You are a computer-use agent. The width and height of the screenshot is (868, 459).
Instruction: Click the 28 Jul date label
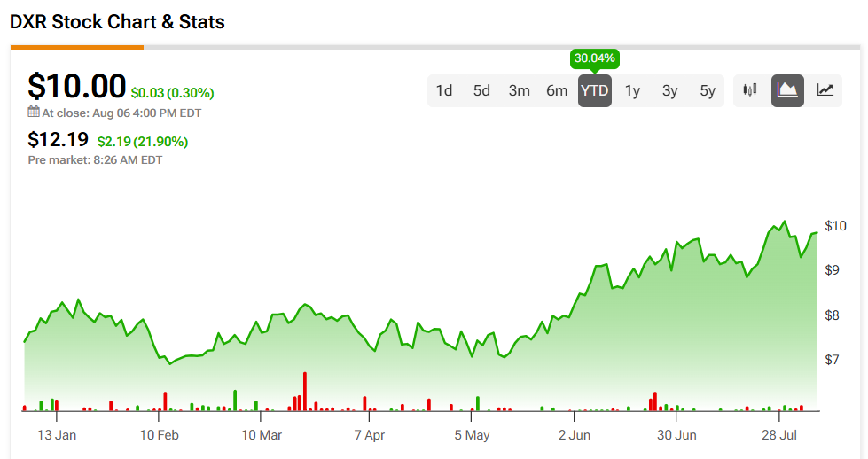coord(780,435)
